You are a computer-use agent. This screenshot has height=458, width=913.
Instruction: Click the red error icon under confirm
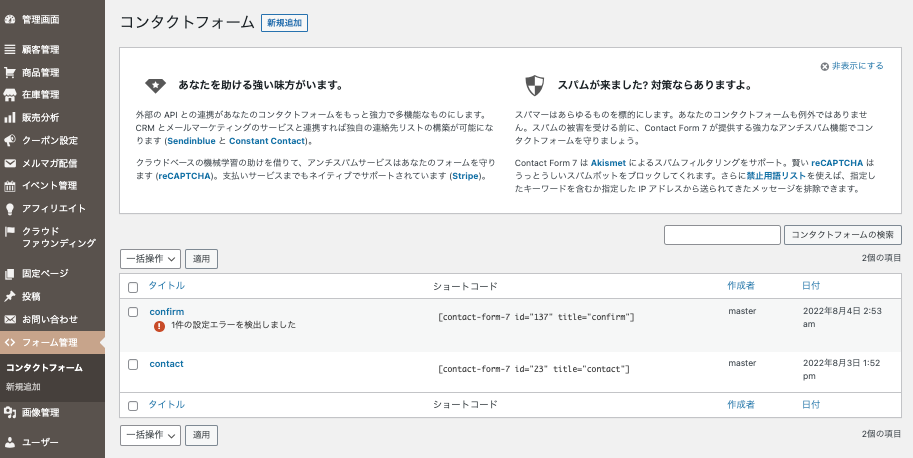(159, 326)
